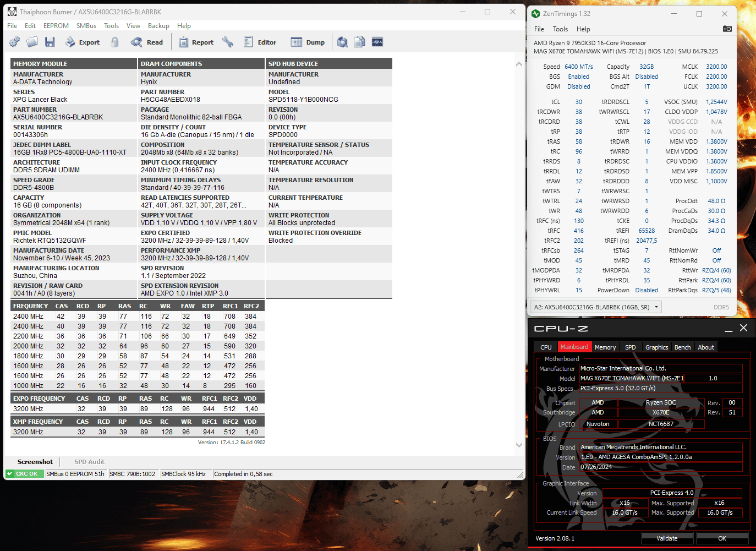Viewport: 756px width, 551px height.
Task: Click the Read toolbar button
Action: 147,42
